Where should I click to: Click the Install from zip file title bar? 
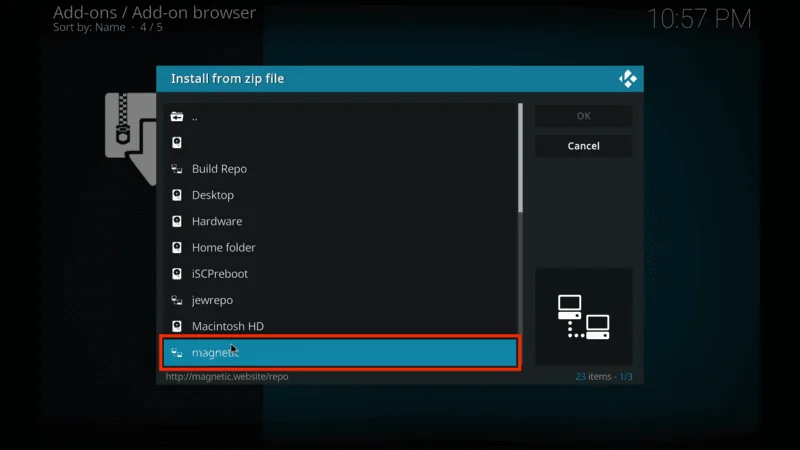380,79
